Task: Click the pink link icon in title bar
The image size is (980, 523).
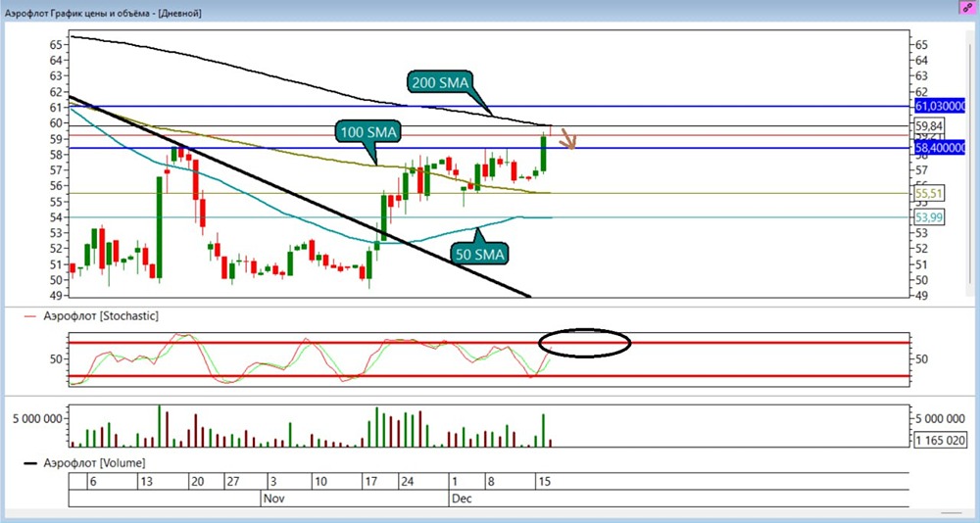Action: point(967,8)
